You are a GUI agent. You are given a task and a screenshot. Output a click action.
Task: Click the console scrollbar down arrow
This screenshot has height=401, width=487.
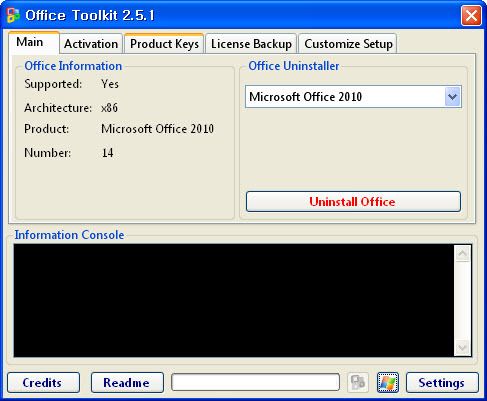[462, 348]
